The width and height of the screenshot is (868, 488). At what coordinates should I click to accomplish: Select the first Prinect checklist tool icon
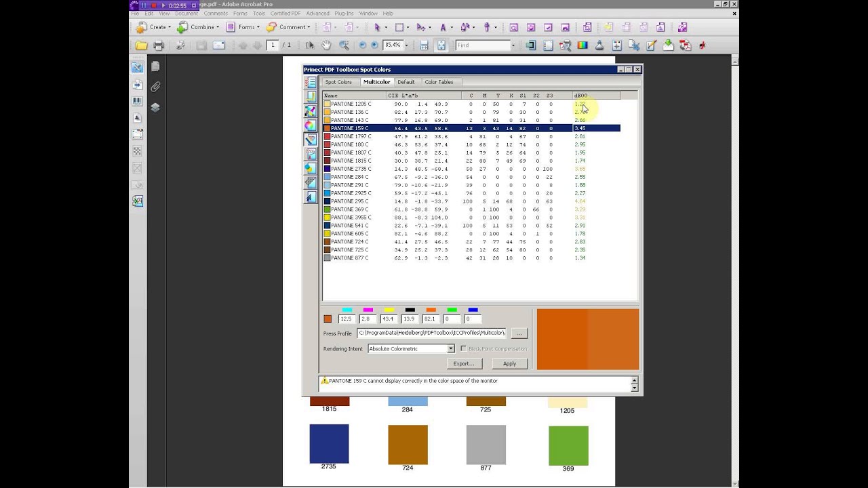tap(311, 83)
